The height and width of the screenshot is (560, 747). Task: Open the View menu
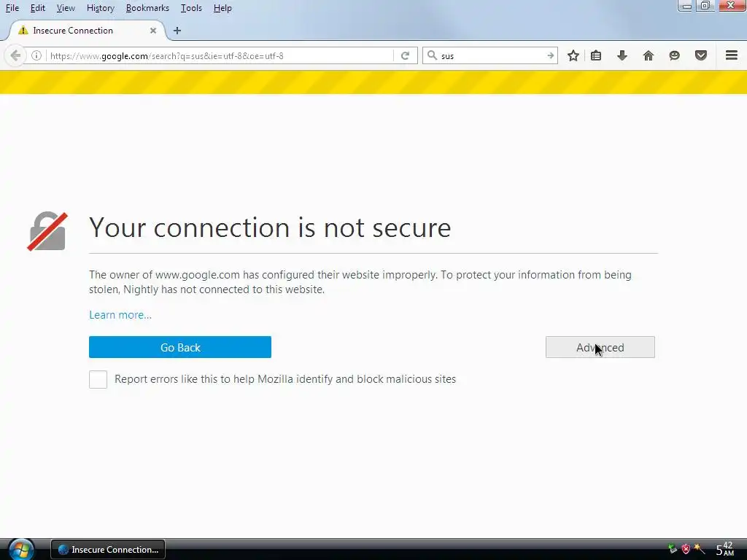(66, 8)
